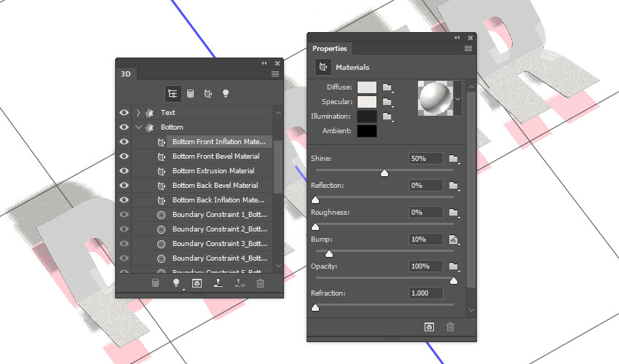The height and width of the screenshot is (364, 619).
Task: Open the material preset picker dropdown
Action: (457, 99)
